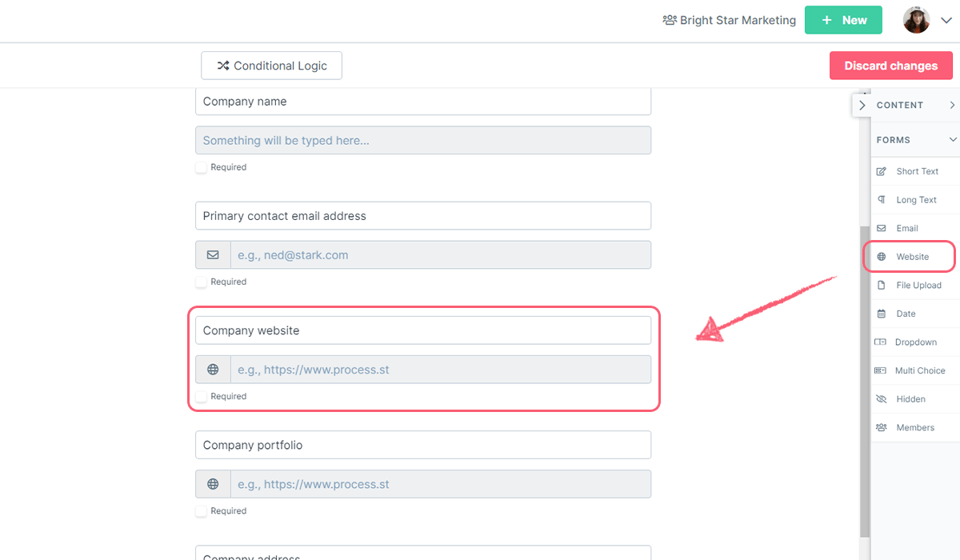960x560 pixels.
Task: Enable Required for Company name field
Action: (x=202, y=167)
